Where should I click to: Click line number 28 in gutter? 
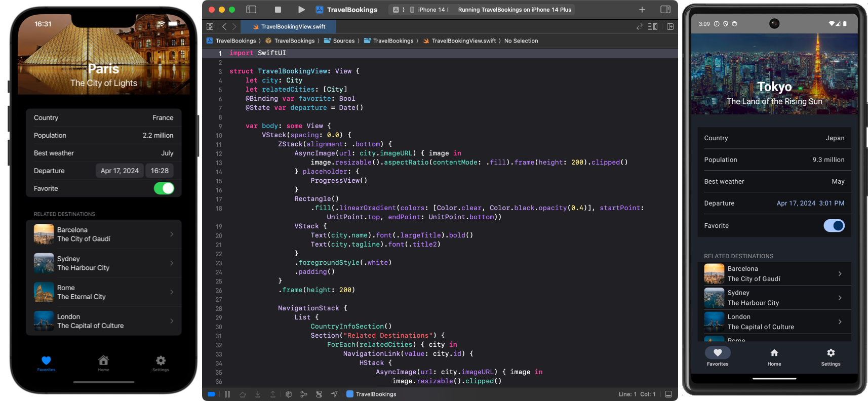pyautogui.click(x=219, y=308)
